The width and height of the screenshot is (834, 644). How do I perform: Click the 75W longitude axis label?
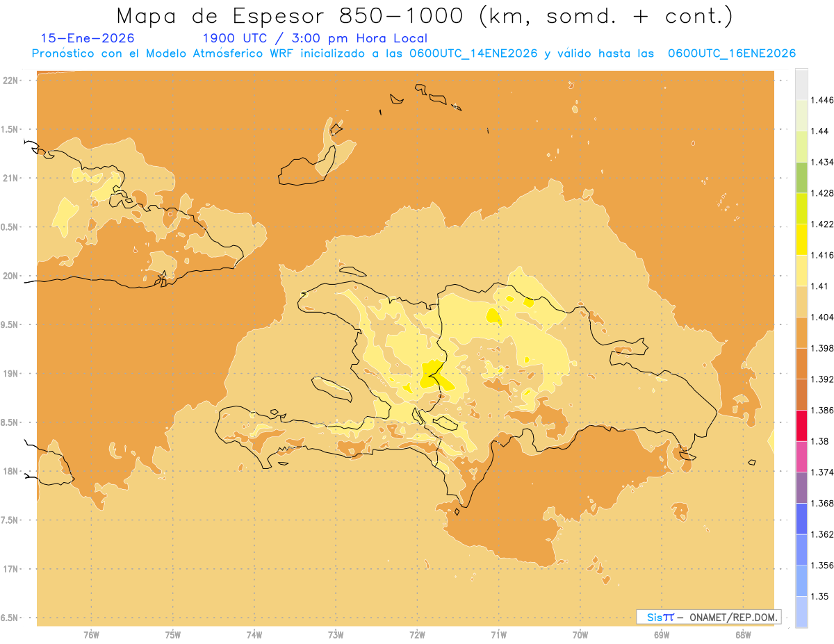(173, 634)
